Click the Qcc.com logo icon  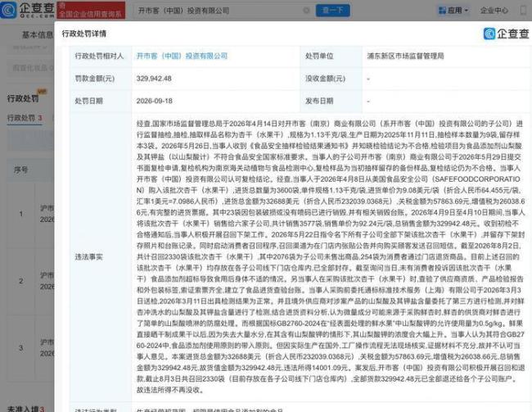tap(8, 10)
